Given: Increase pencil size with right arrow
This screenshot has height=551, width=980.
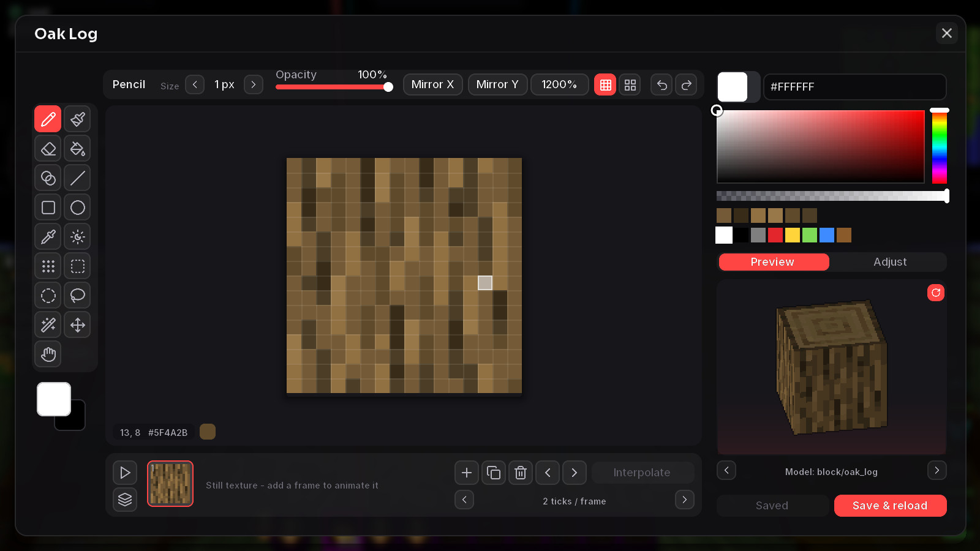Looking at the screenshot, I should click(x=254, y=84).
